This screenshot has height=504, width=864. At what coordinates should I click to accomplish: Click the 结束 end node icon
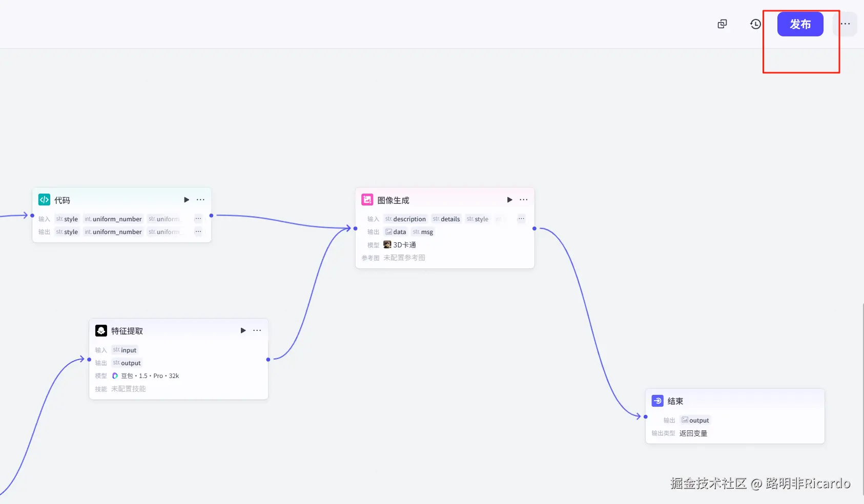[657, 401]
